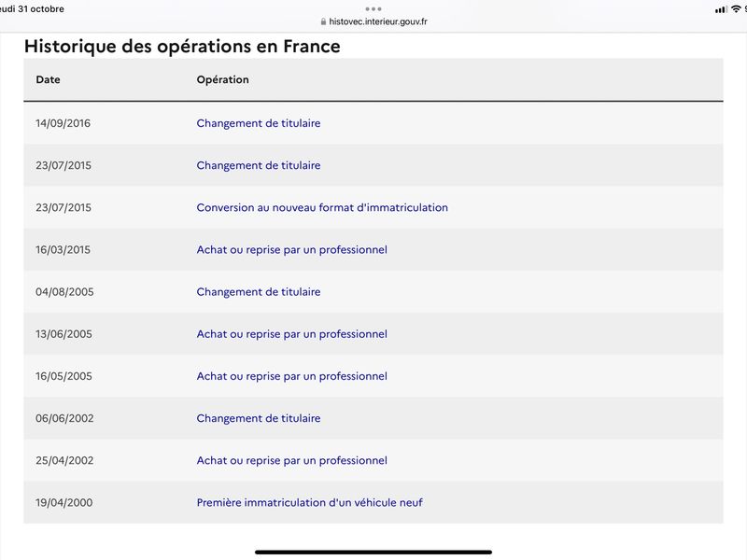Click the Historique des opérations en France heading
This screenshot has height=560, width=747.
[182, 46]
